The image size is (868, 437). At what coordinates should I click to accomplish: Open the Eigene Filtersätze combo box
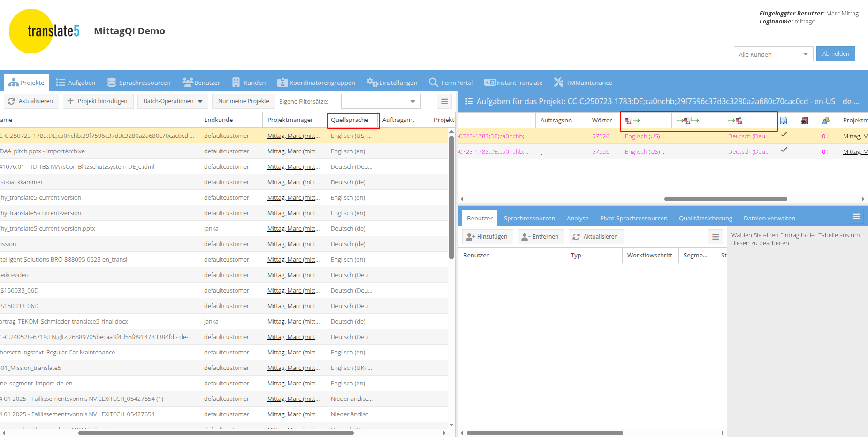point(381,101)
